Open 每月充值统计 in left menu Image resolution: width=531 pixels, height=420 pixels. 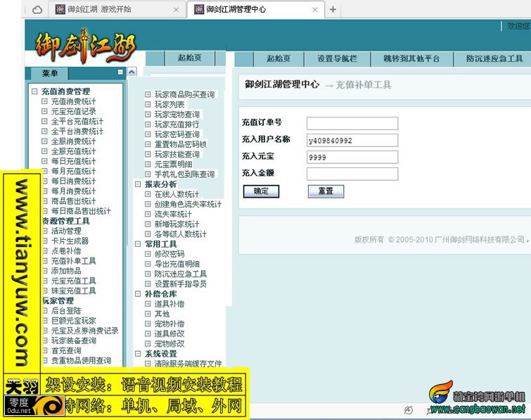(x=73, y=171)
